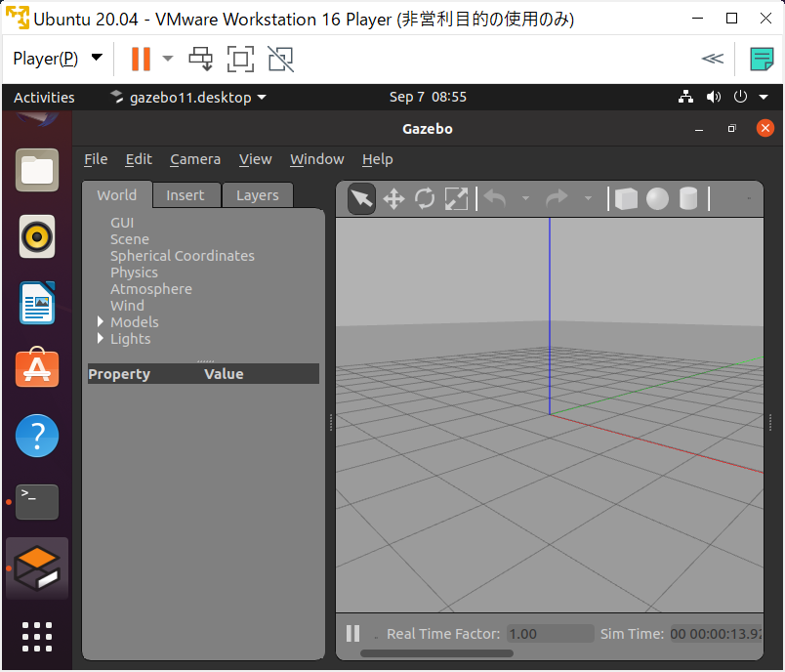Show Applications grid in the dock
The width and height of the screenshot is (785, 672).
click(x=37, y=637)
